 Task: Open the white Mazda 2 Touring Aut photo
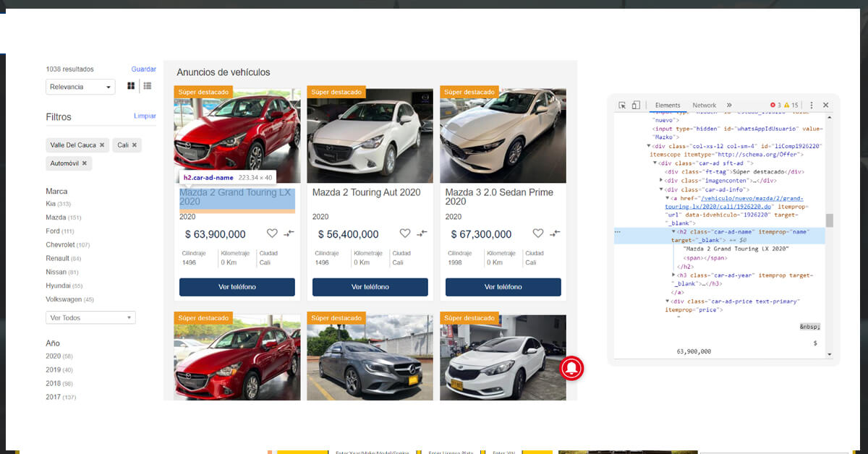point(370,136)
